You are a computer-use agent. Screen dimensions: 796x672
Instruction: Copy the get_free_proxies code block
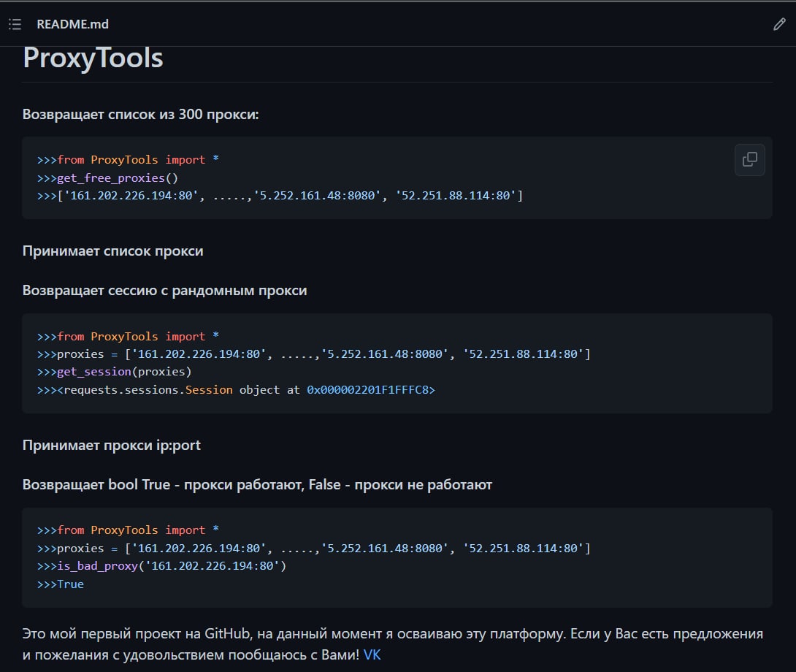coord(749,159)
